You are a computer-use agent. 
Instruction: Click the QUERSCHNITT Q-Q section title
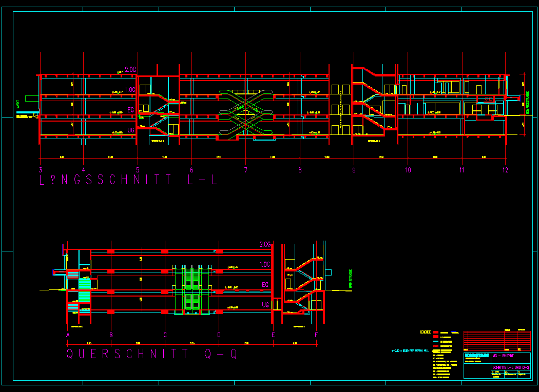(x=152, y=354)
